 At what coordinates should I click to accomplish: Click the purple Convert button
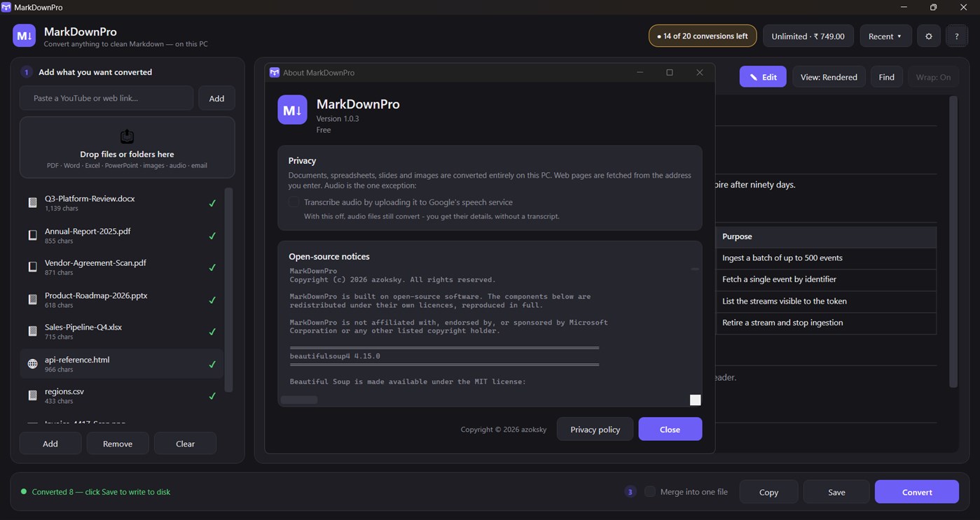(x=916, y=492)
